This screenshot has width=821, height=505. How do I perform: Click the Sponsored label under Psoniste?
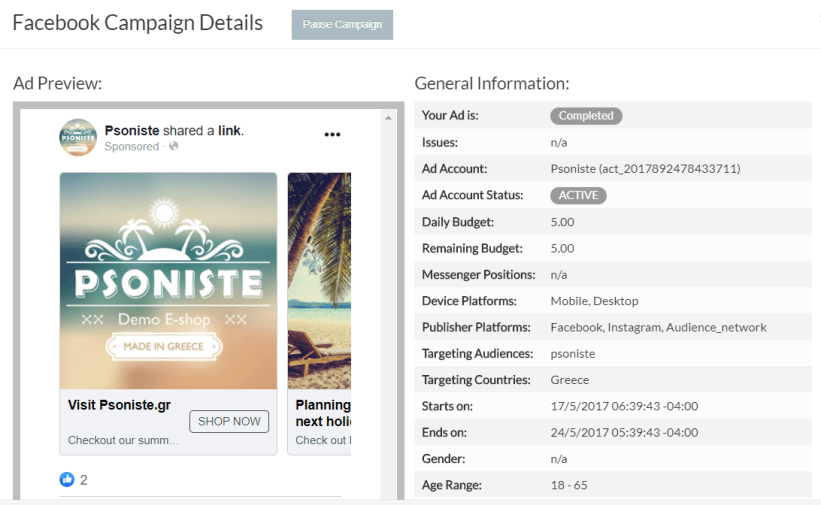(x=131, y=146)
